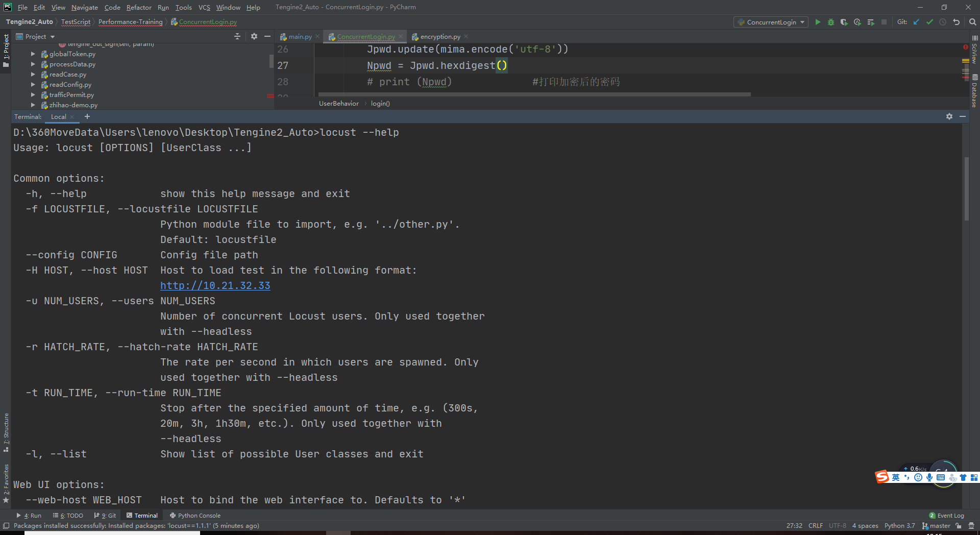
Task: Toggle Sogou English/Chinese input mode
Action: (896, 477)
